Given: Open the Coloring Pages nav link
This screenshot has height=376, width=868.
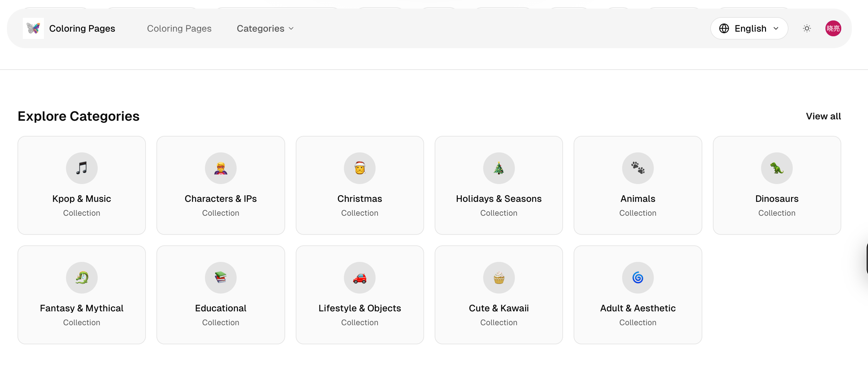Looking at the screenshot, I should pos(179,28).
